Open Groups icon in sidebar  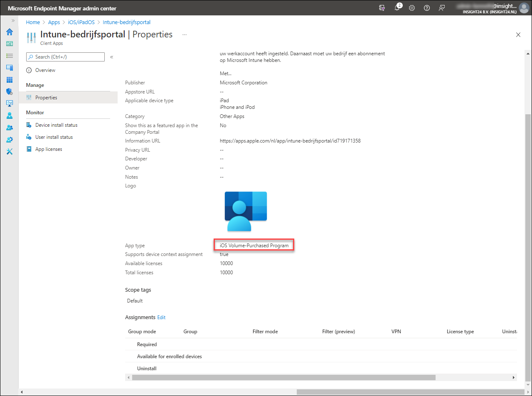pyautogui.click(x=10, y=128)
